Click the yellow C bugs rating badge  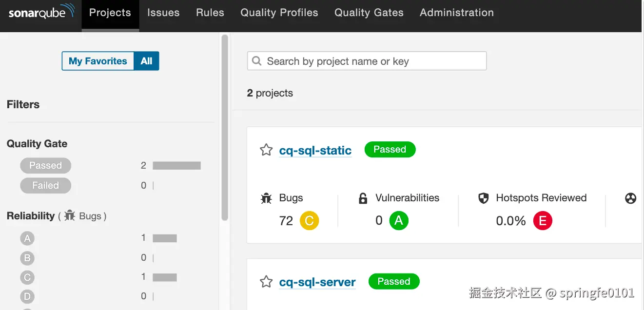click(x=309, y=221)
